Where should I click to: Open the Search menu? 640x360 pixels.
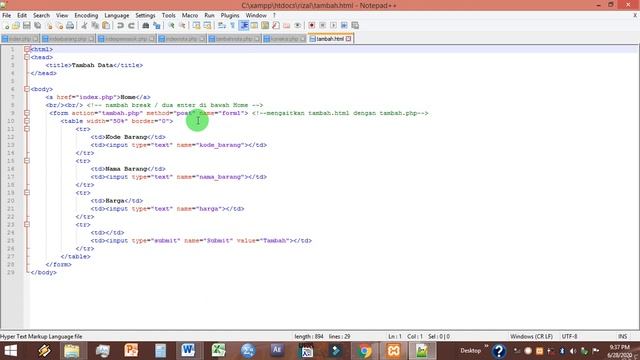point(41,16)
